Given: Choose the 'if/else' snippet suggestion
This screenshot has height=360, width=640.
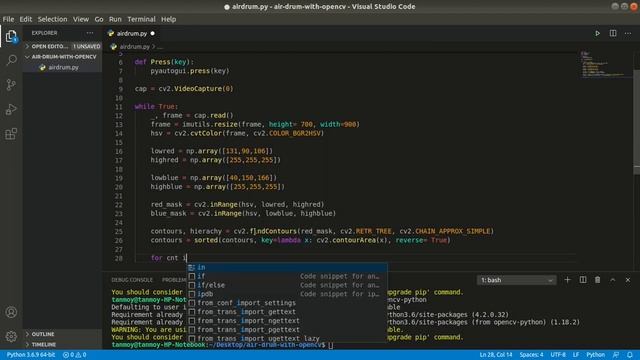Looking at the screenshot, I should click(x=287, y=285).
